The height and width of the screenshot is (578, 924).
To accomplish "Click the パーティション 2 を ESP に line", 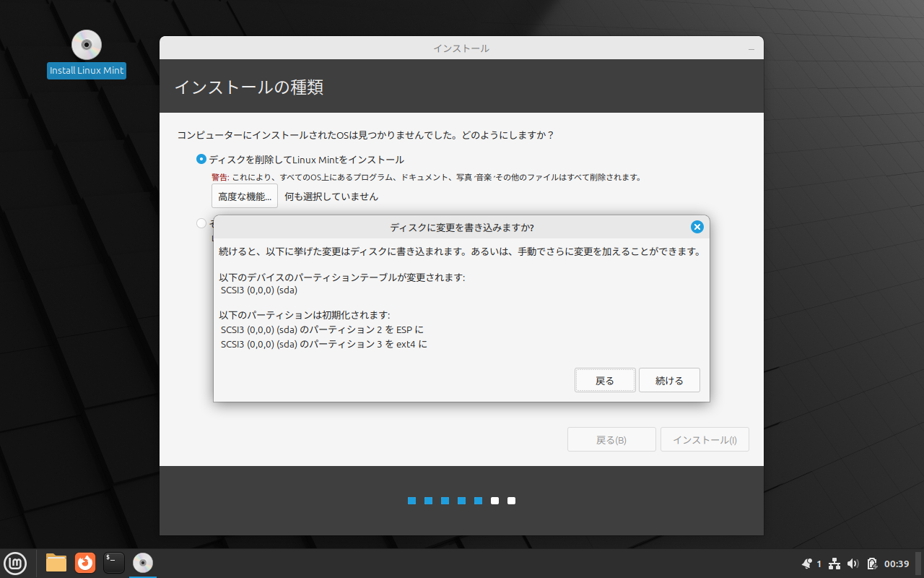I will tap(322, 329).
